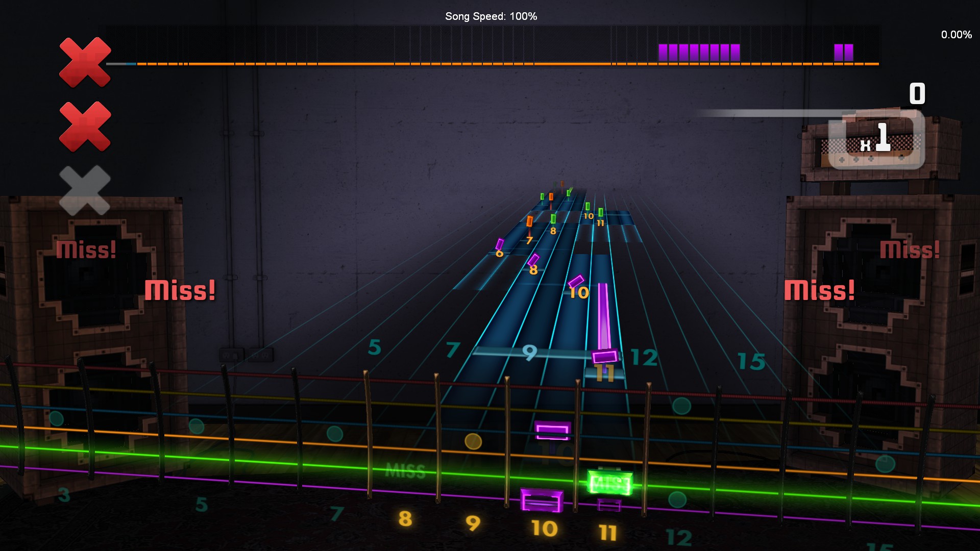Click the purple note box above orange string
Viewport: 980px width, 551px height.
click(553, 431)
